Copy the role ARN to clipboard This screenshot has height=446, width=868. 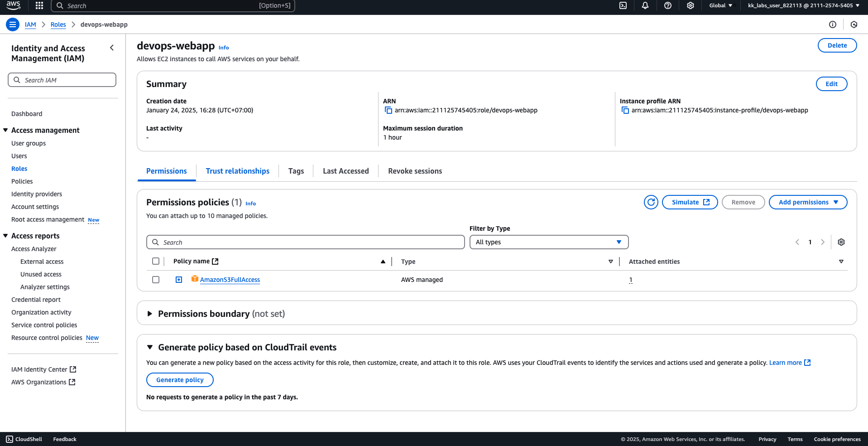coord(388,110)
